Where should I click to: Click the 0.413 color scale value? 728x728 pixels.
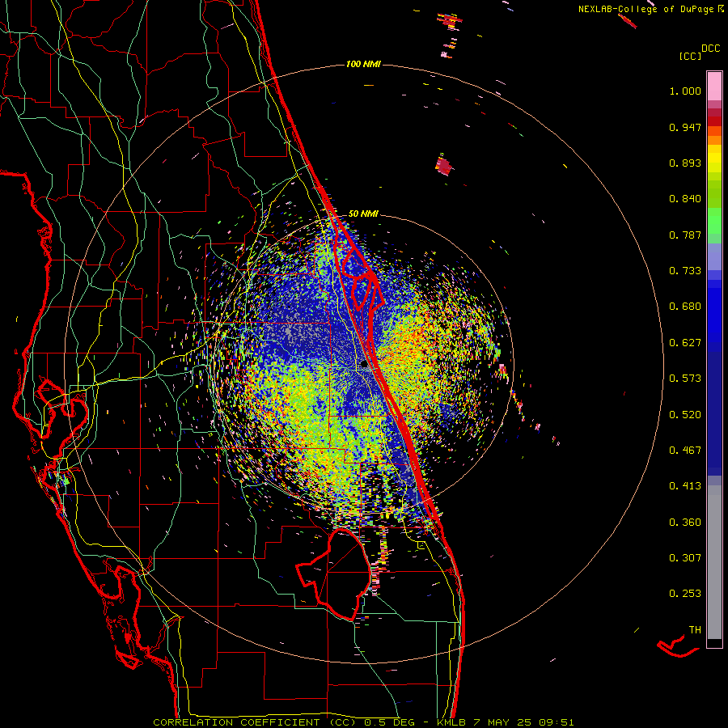click(x=685, y=486)
